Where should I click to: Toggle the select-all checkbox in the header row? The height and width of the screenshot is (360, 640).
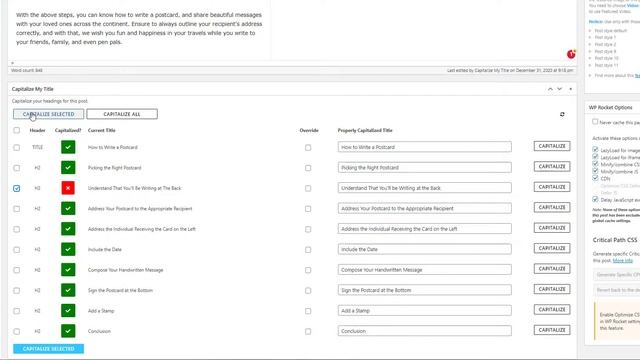[x=17, y=130]
